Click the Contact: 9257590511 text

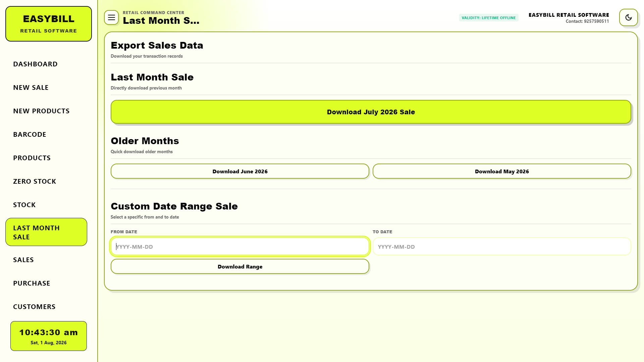[x=587, y=21]
